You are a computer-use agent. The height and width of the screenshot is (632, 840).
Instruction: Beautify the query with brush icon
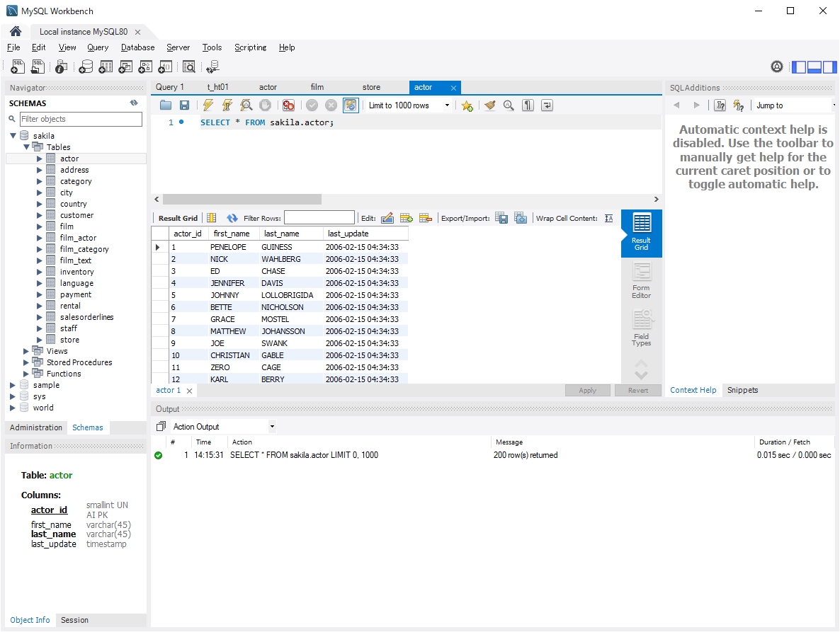[x=489, y=105]
